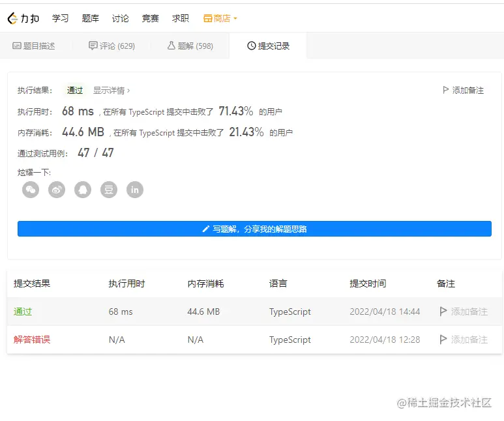Open the 竞赛 menu item
The width and height of the screenshot is (504, 421).
tap(151, 18)
